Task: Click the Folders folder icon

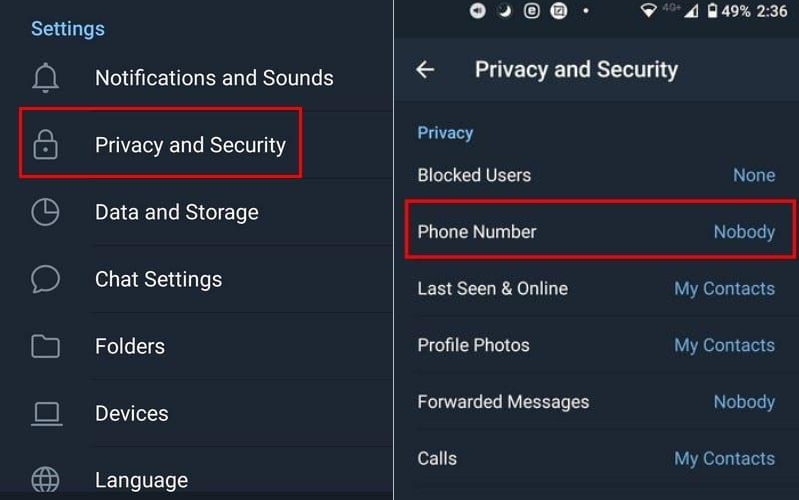Action: (x=45, y=346)
